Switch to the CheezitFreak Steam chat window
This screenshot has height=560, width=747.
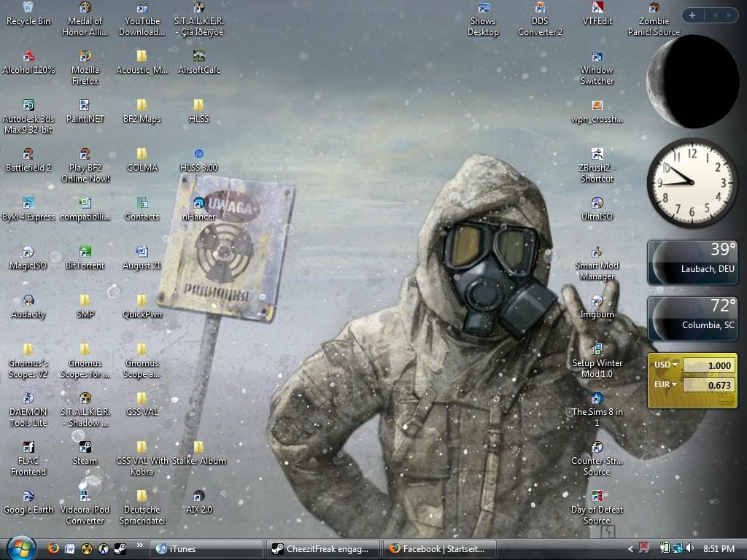point(322,548)
